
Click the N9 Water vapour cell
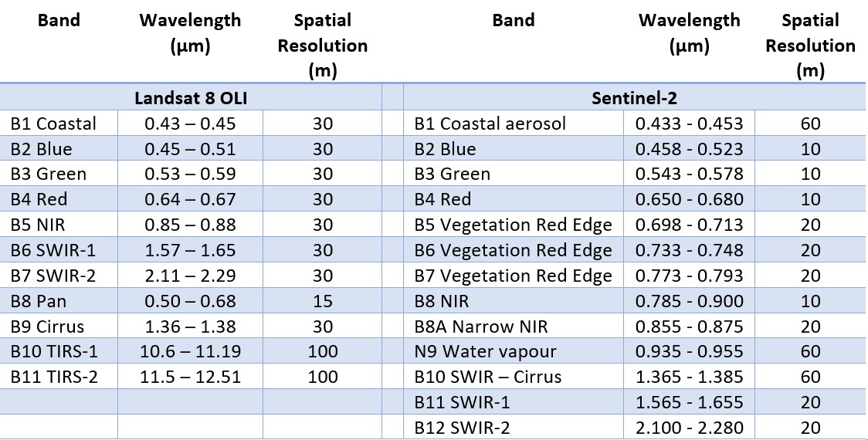pos(514,351)
